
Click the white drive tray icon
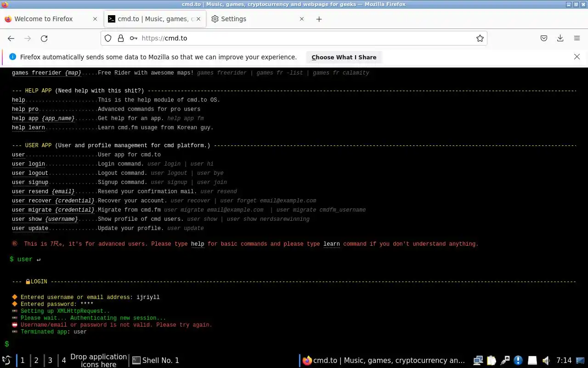coord(532,360)
